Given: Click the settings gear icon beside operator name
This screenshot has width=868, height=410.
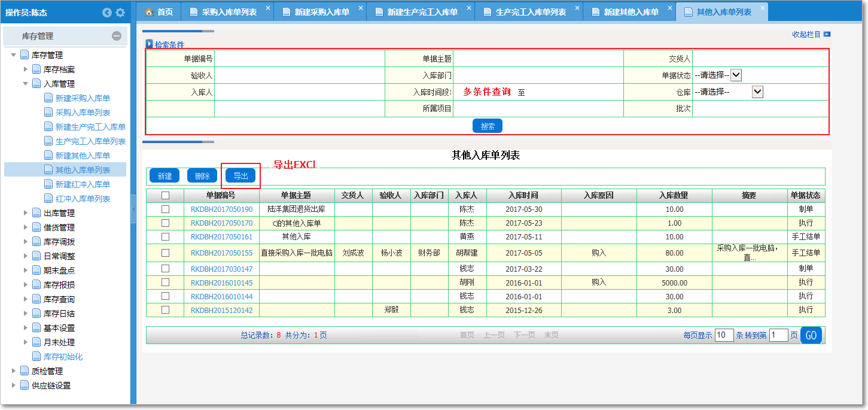Looking at the screenshot, I should [120, 13].
